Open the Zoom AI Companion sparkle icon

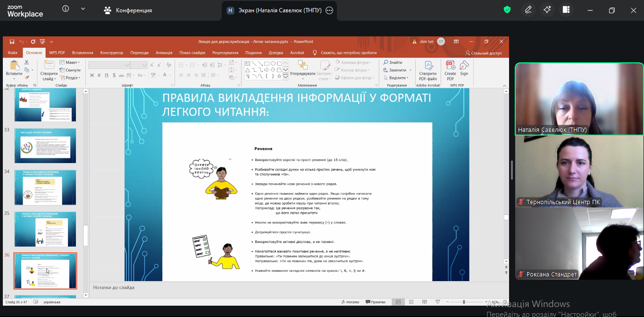pos(547,10)
